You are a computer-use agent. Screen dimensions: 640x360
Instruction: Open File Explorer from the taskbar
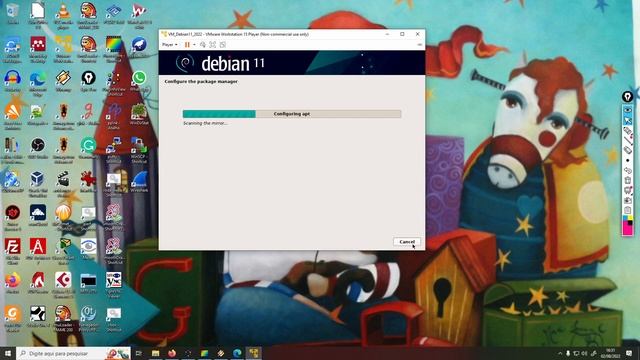(156, 353)
